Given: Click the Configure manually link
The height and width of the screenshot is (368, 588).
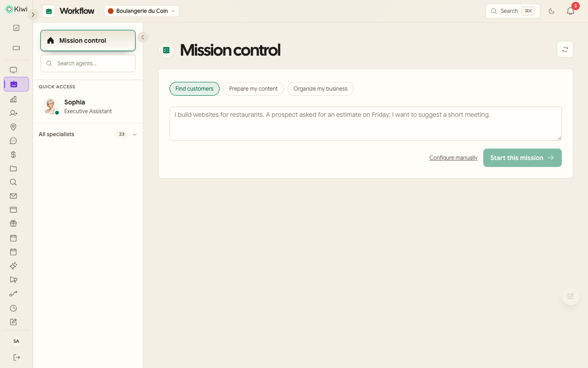Looking at the screenshot, I should 453,158.
